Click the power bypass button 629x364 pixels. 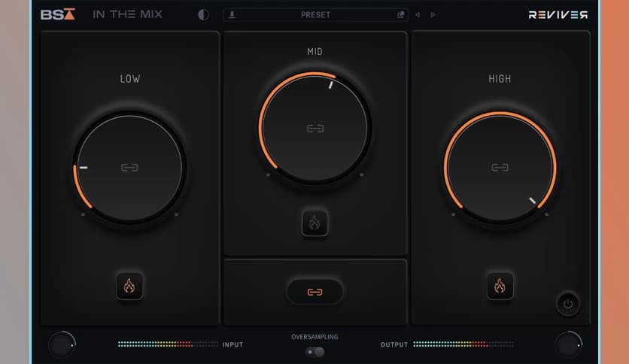(567, 304)
